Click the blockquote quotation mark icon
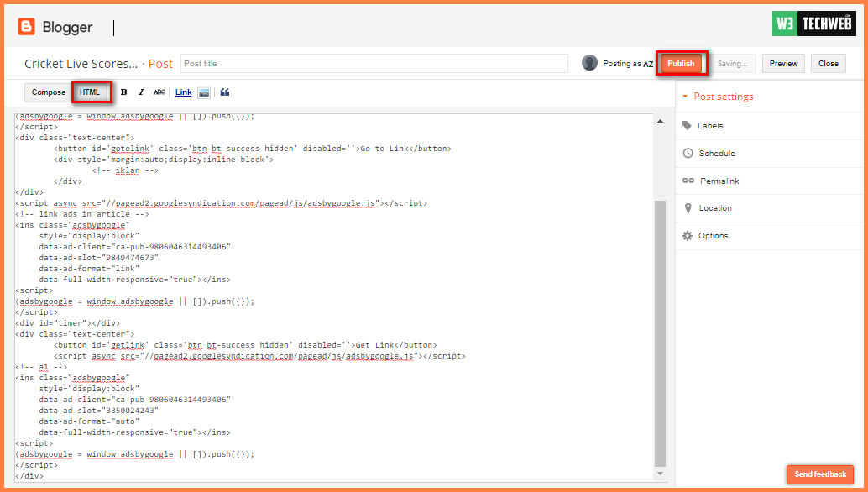868x492 pixels. [225, 92]
